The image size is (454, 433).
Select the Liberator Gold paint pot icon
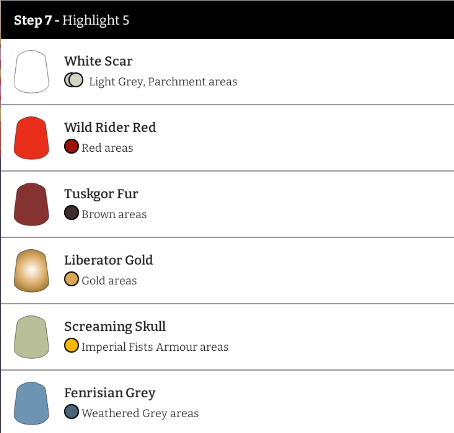point(31,271)
